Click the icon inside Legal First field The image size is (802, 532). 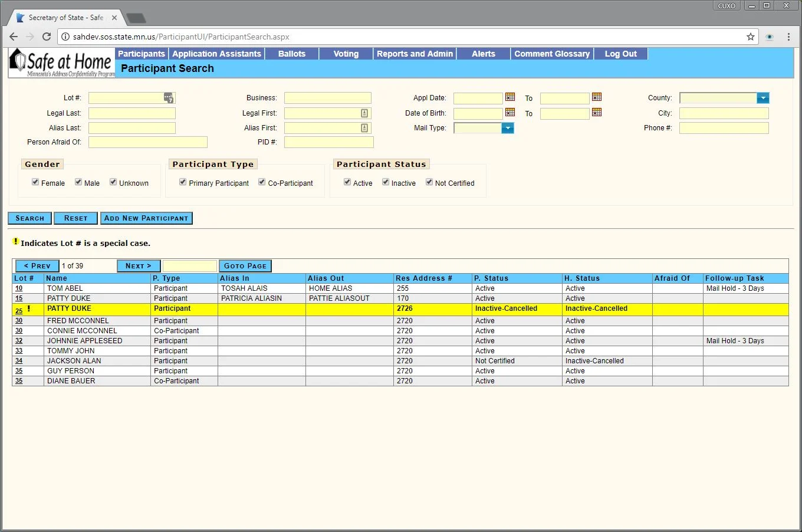[364, 113]
